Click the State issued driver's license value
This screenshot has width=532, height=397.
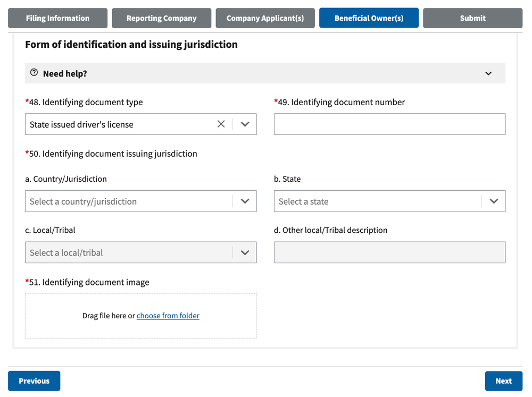pos(81,124)
